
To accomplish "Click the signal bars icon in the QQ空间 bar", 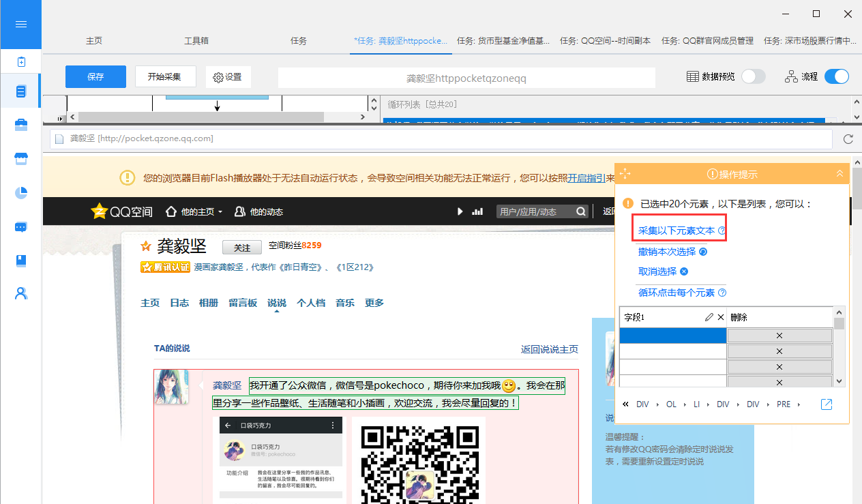I will [477, 211].
